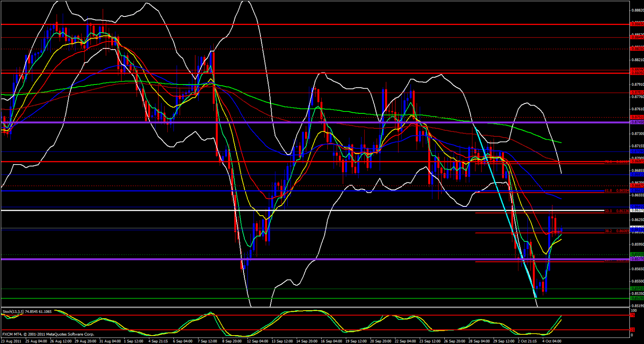Click the purple 0.85770 price level tag
Image resolution: width=644 pixels, height=344 pixels.
[637, 259]
